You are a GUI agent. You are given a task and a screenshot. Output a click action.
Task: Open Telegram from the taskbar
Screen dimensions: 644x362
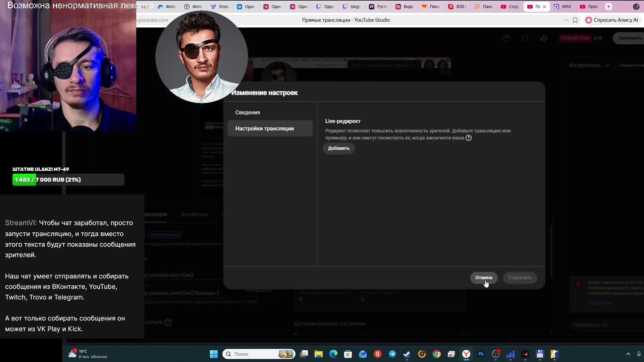392,354
